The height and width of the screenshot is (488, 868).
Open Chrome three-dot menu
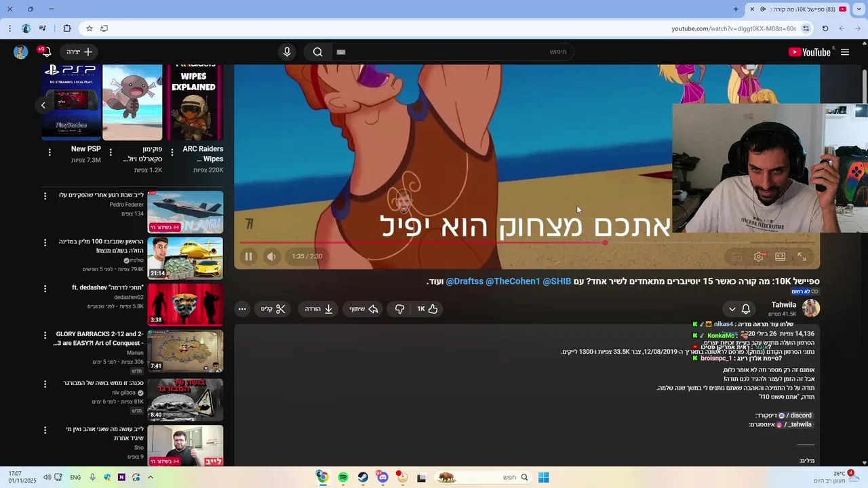pyautogui.click(x=9, y=28)
